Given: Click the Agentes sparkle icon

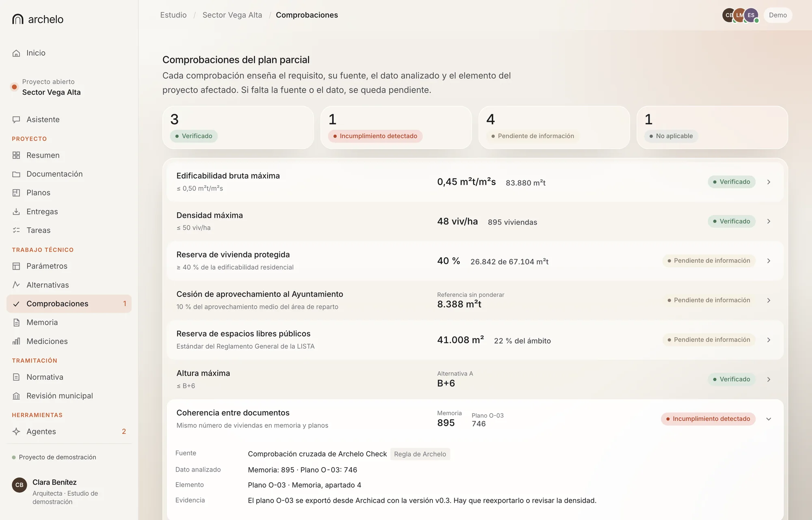Looking at the screenshot, I should (16, 431).
